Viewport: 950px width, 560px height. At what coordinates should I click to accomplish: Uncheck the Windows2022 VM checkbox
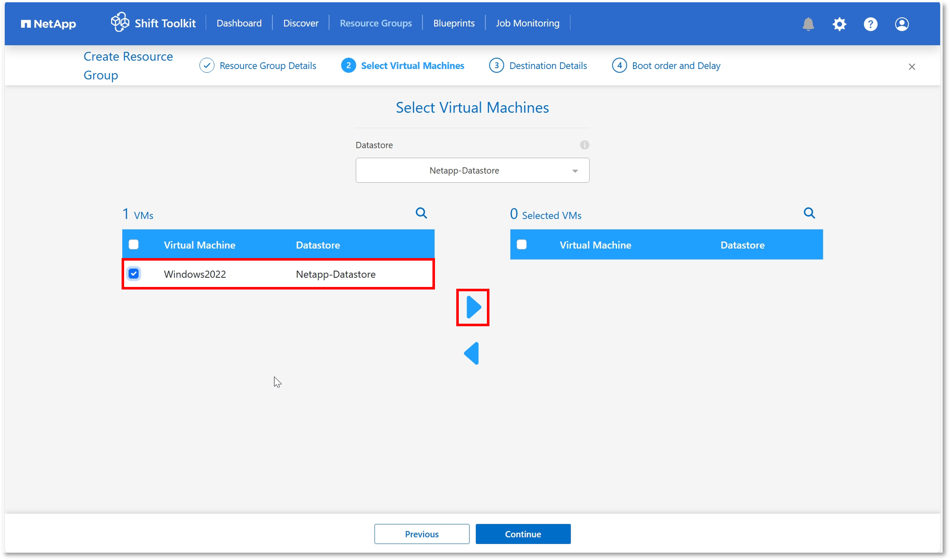(x=134, y=274)
